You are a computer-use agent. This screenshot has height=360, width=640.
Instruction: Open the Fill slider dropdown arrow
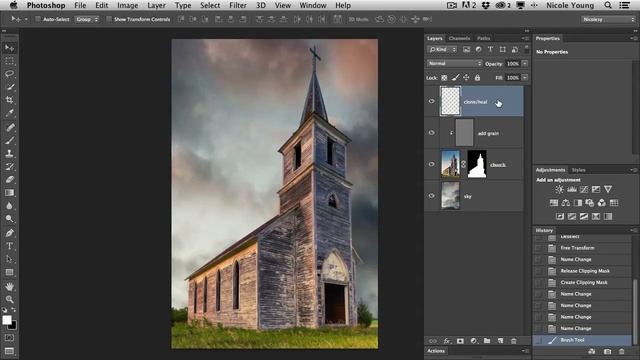525,78
